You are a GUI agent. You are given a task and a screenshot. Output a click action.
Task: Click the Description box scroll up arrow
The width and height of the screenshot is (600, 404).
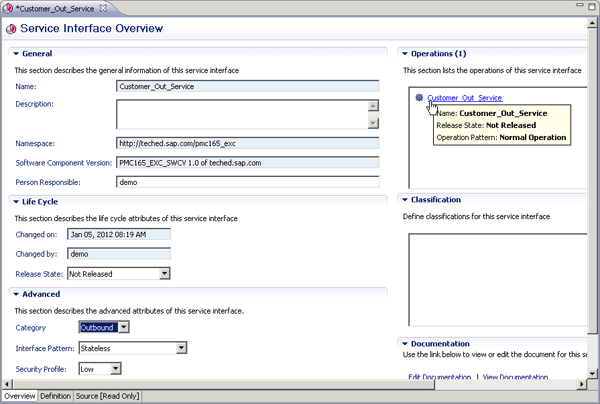[x=373, y=106]
